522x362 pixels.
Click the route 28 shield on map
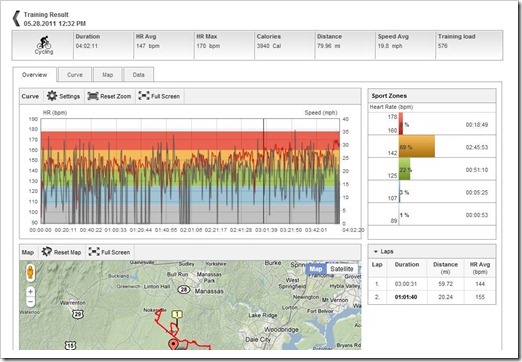pyautogui.click(x=184, y=289)
